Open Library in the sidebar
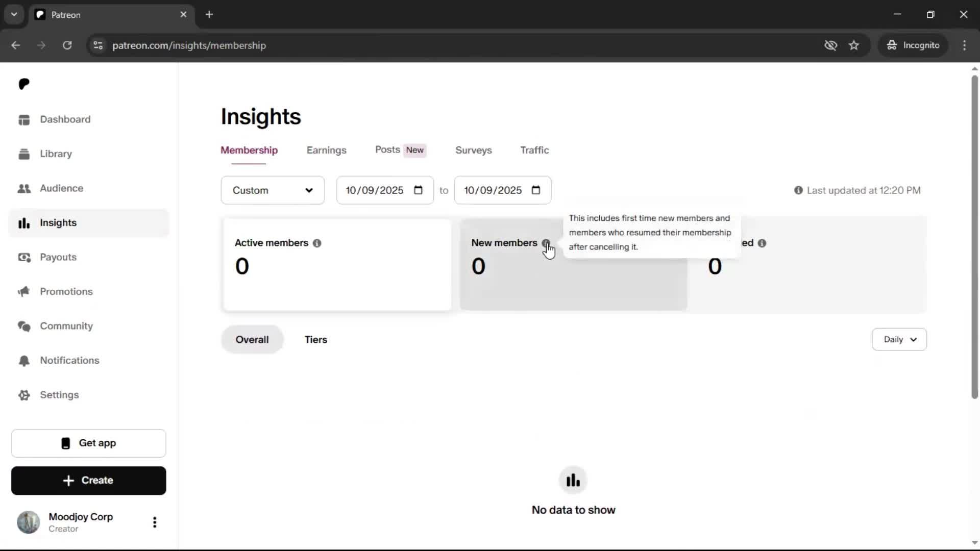Viewport: 980px width, 551px height. (89, 154)
